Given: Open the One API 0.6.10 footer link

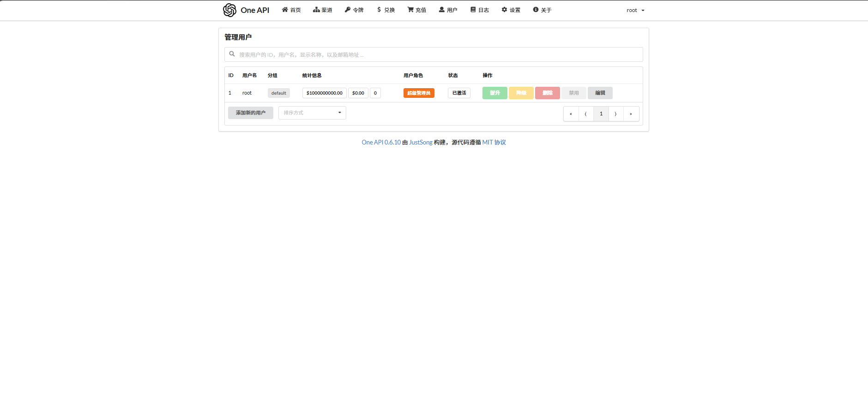Looking at the screenshot, I should tap(381, 143).
